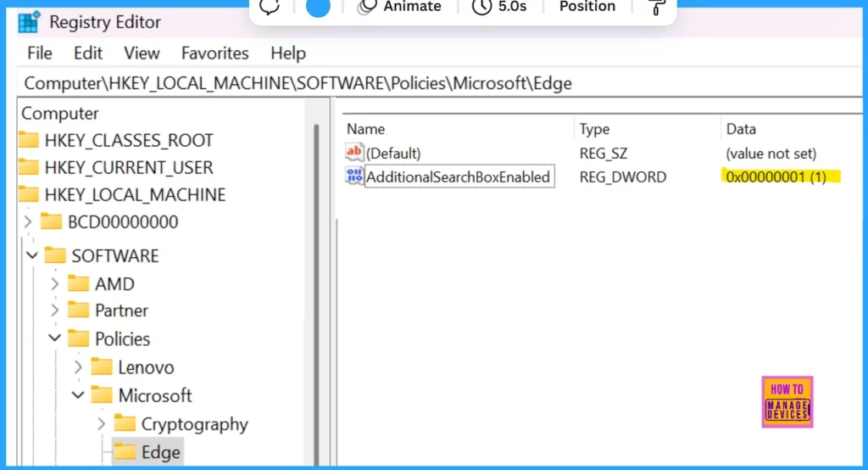The width and height of the screenshot is (868, 470).
Task: Click the Policies folder icon
Action: (x=79, y=338)
